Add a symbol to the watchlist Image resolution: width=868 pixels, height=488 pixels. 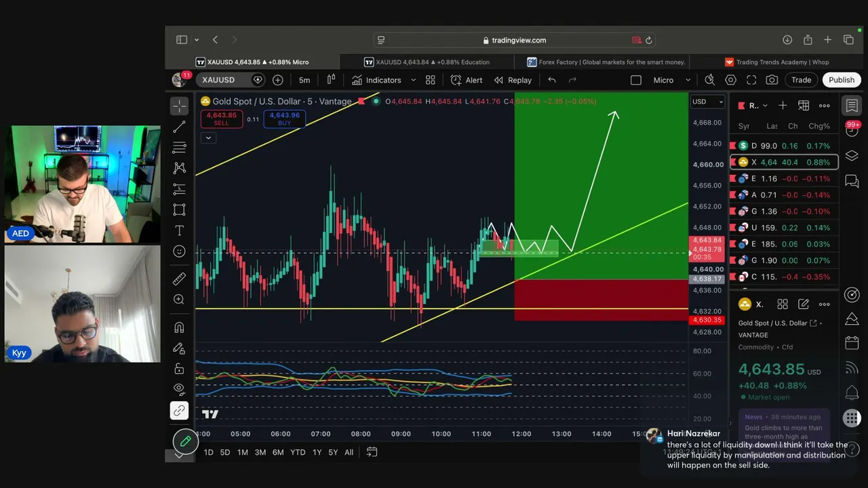click(x=783, y=106)
